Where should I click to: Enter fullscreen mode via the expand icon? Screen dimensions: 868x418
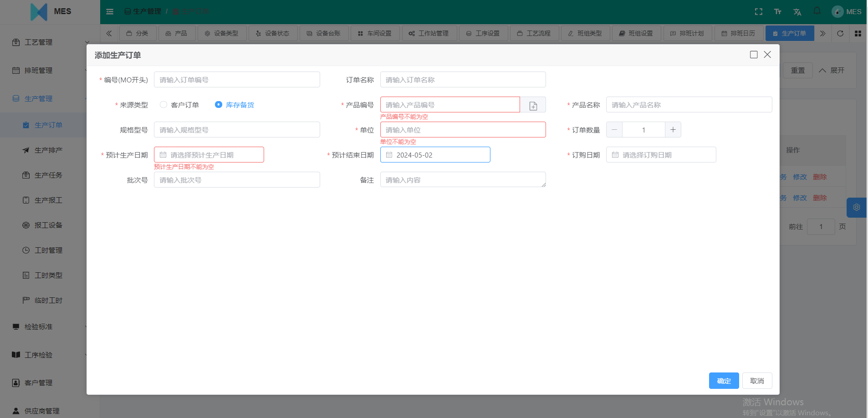758,11
